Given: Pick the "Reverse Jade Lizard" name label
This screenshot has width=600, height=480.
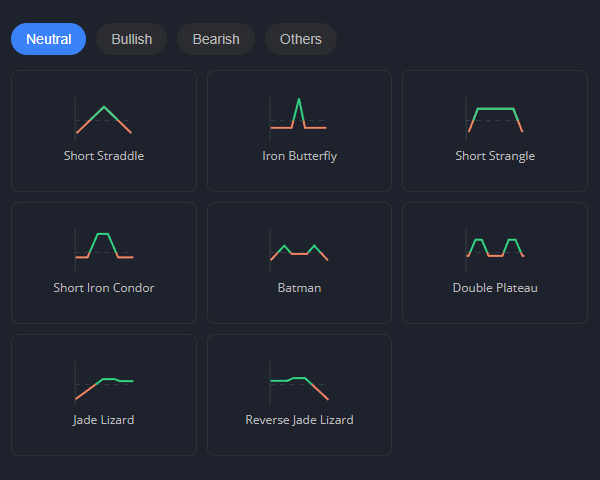Looking at the screenshot, I should click(299, 420).
